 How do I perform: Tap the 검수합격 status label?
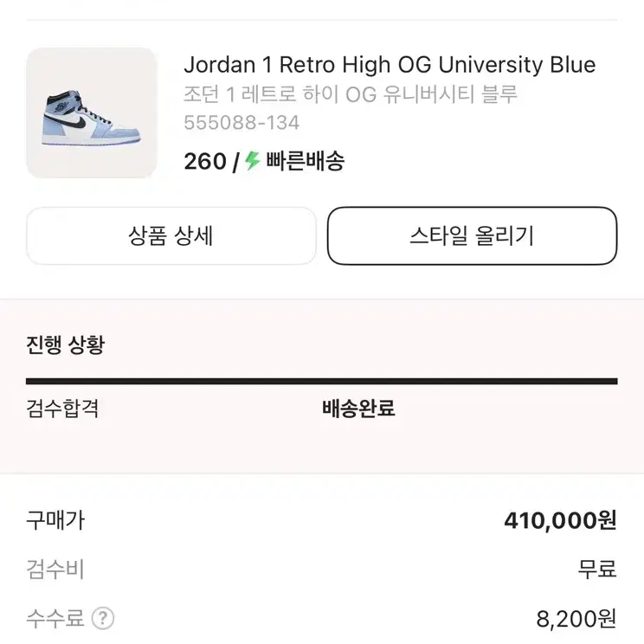62,409
